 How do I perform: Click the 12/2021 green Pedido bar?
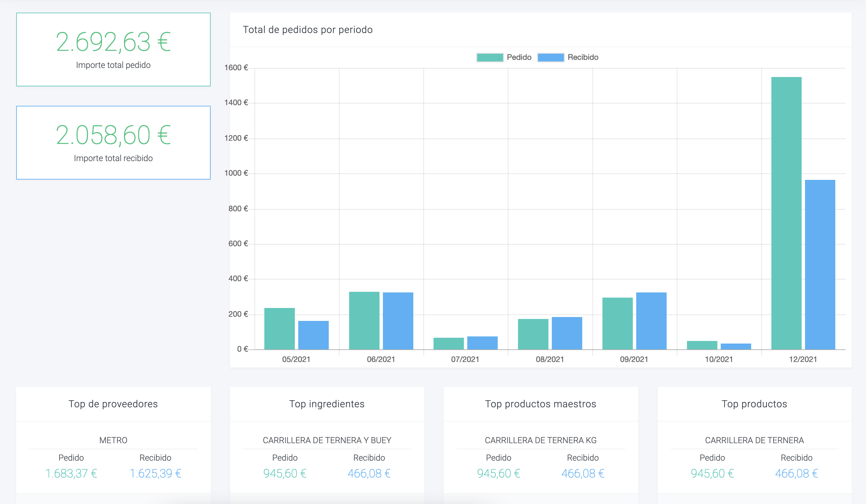point(786,213)
